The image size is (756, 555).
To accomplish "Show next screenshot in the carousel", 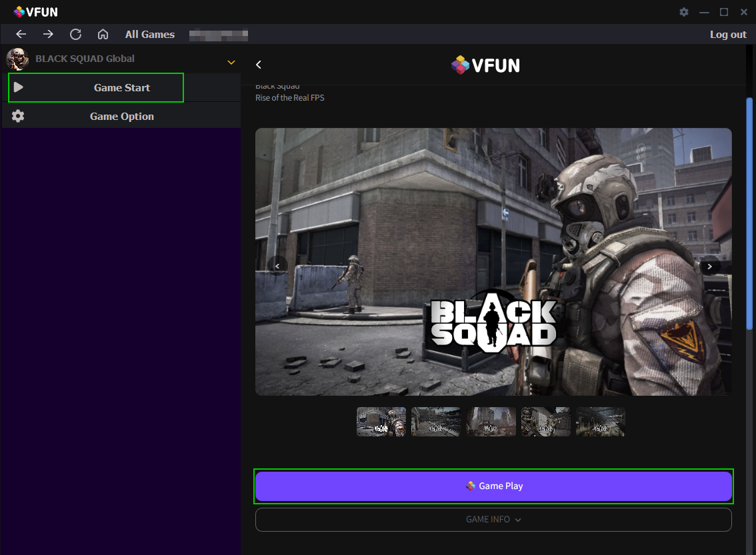I will click(709, 266).
